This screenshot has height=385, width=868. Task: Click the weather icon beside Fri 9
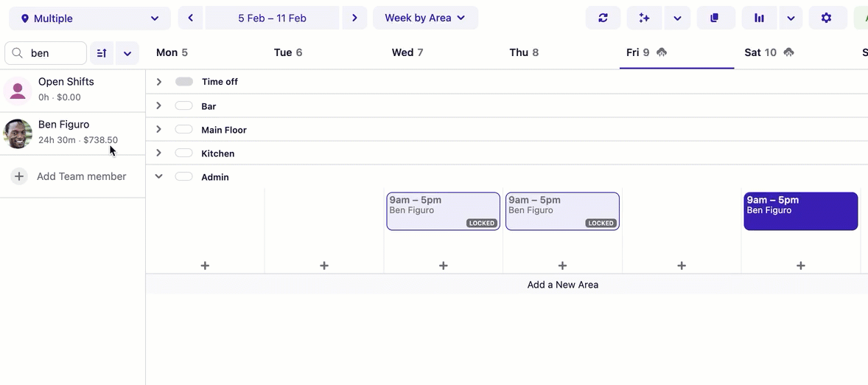click(662, 52)
